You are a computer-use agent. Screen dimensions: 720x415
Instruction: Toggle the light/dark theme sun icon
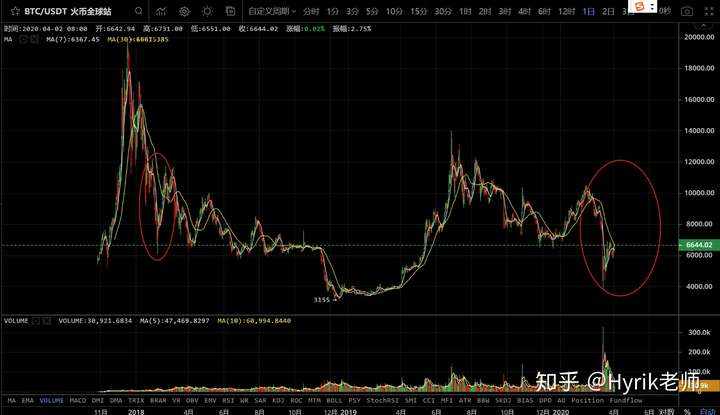coord(207,11)
